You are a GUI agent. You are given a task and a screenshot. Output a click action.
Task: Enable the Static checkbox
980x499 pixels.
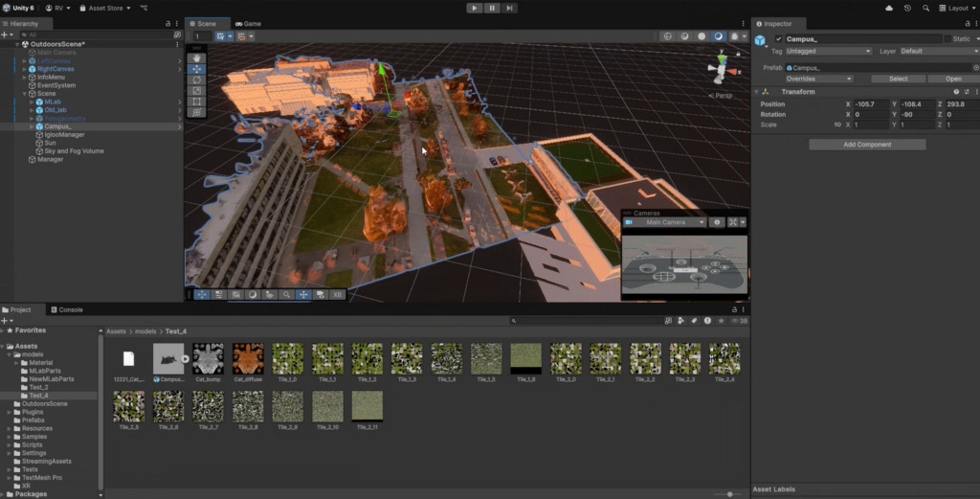[x=948, y=39]
